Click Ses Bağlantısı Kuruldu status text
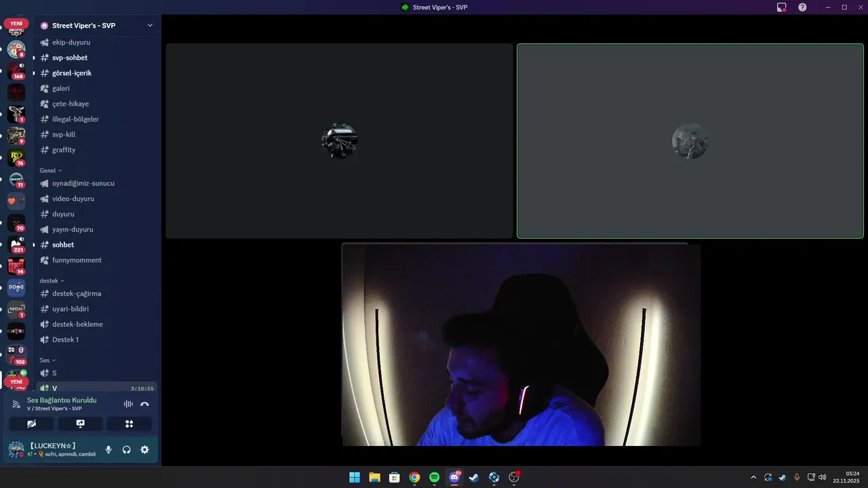This screenshot has width=868, height=488. pyautogui.click(x=62, y=400)
